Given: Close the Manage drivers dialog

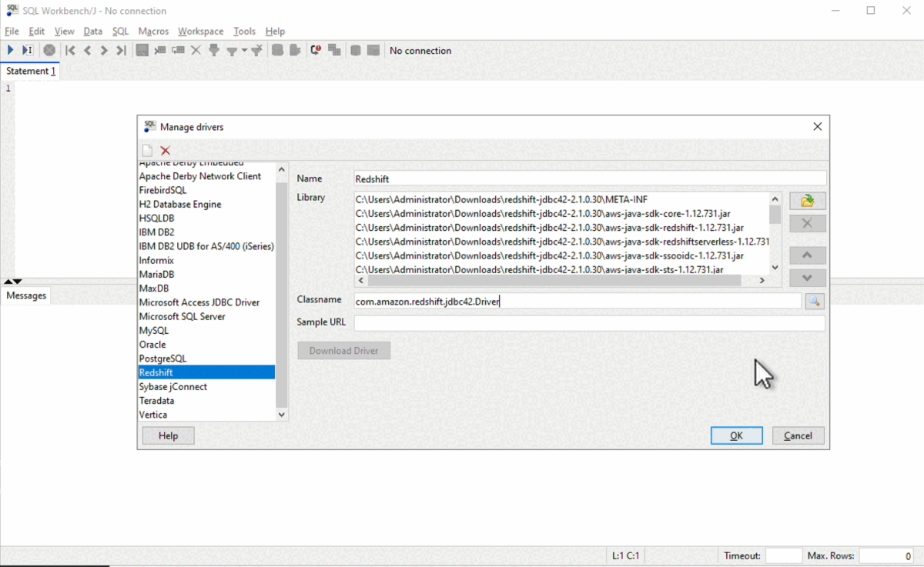Looking at the screenshot, I should pyautogui.click(x=817, y=126).
